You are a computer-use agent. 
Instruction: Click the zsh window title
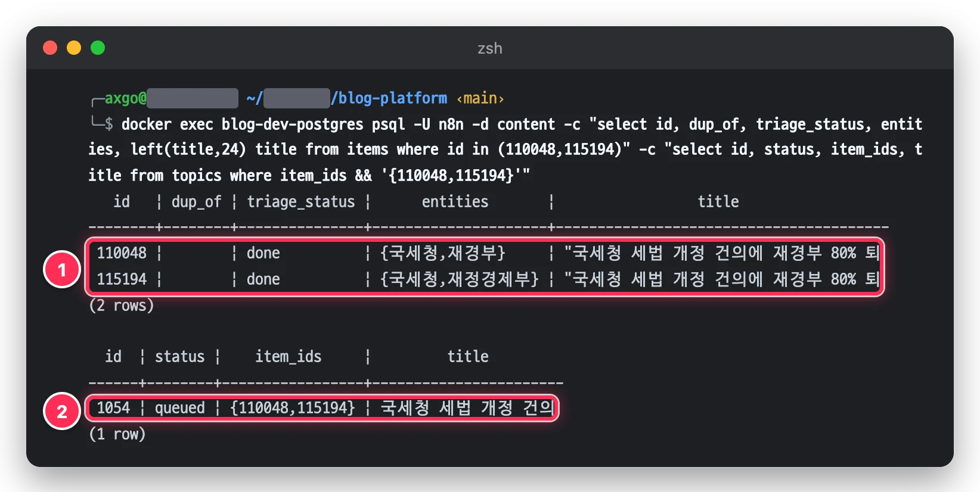click(x=490, y=48)
